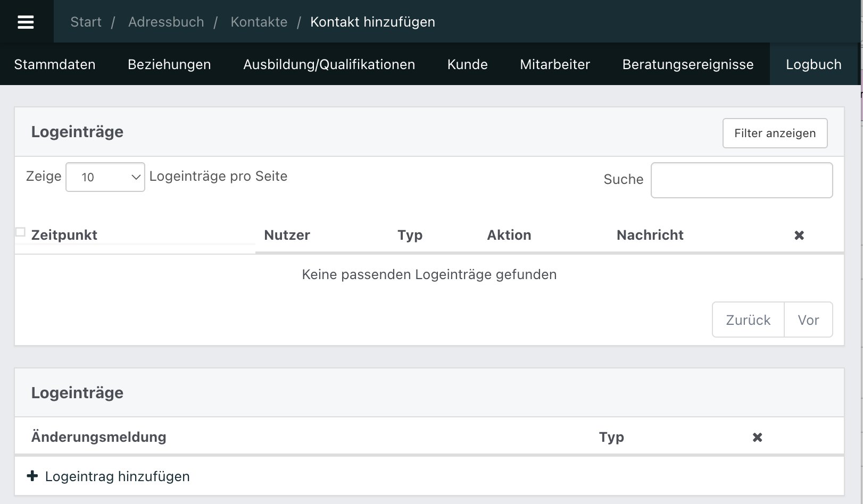The image size is (863, 504).
Task: Click Filter anzeigen to show filters
Action: (775, 133)
